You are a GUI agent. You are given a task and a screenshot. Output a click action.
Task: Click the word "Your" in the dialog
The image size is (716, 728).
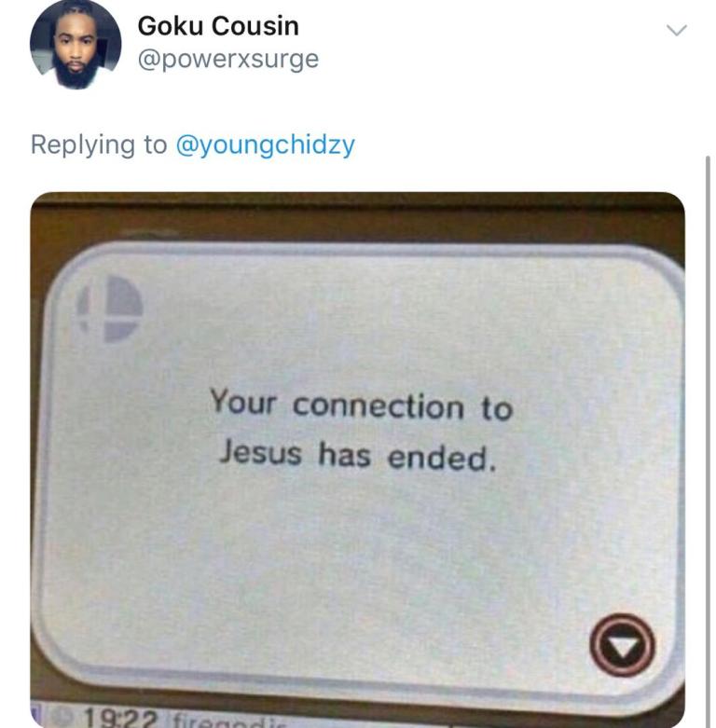(x=242, y=401)
